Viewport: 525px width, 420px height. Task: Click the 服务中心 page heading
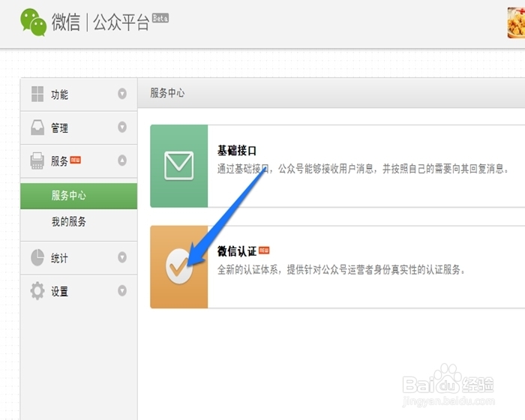pos(167,93)
